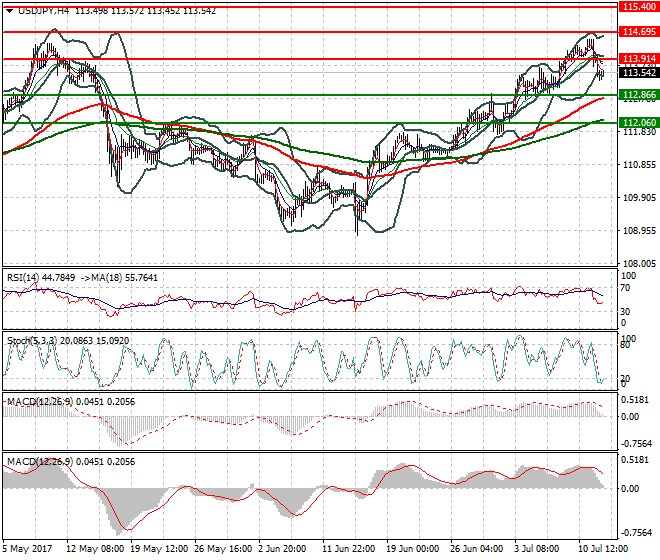Click the 19 Jun 00:00 time label
660x560 pixels.
pos(412,549)
